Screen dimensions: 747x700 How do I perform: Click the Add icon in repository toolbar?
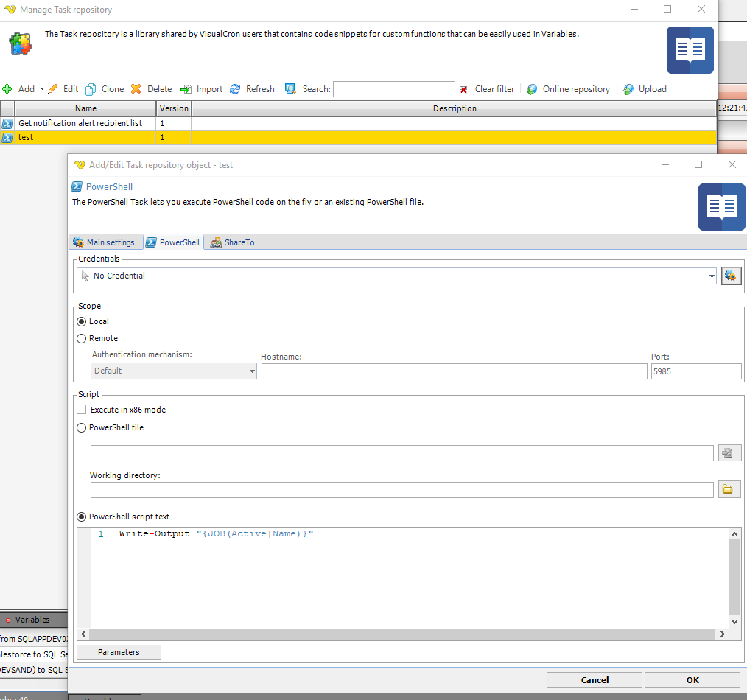pyautogui.click(x=8, y=89)
